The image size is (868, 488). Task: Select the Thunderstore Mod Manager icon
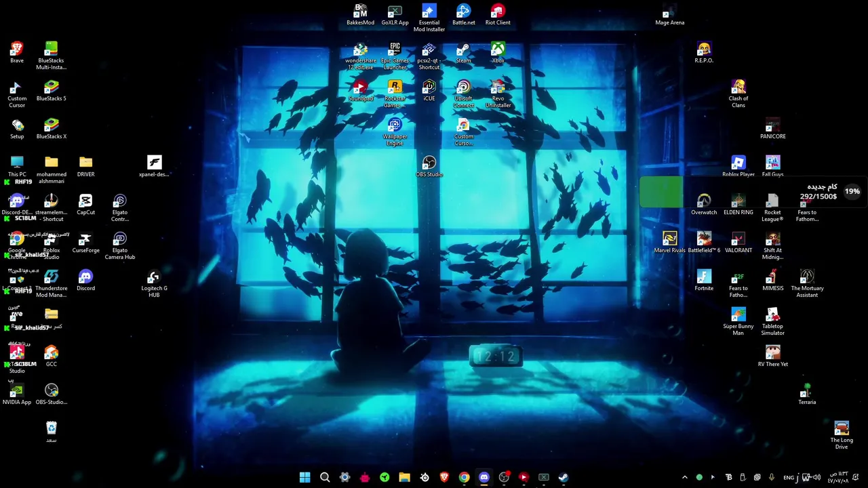click(51, 284)
